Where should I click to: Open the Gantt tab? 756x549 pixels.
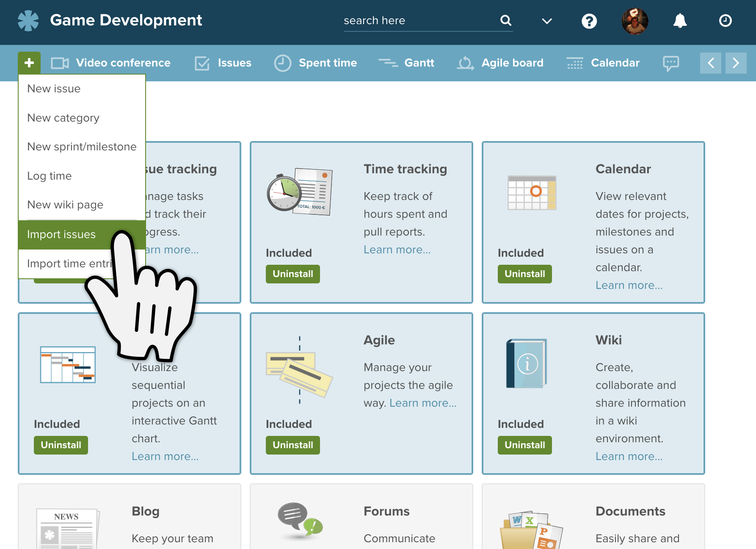point(406,63)
